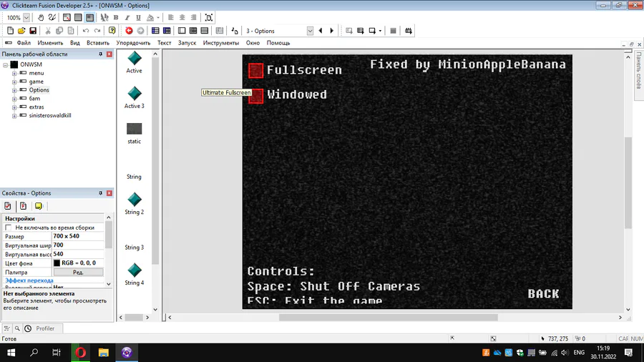Click the align left icon
This screenshot has width=644, height=362.
coord(171,18)
